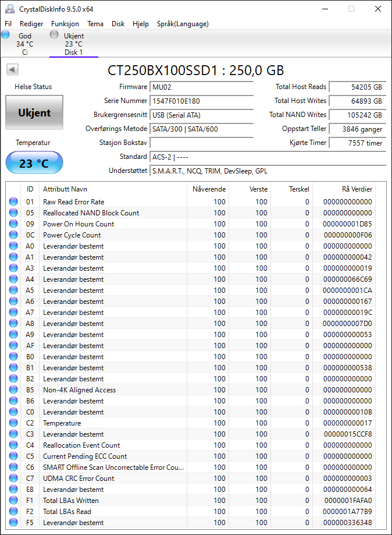Select raw value 0000001FAFA0 for LBAs Written
This screenshot has height=535, width=392.
pos(348,501)
